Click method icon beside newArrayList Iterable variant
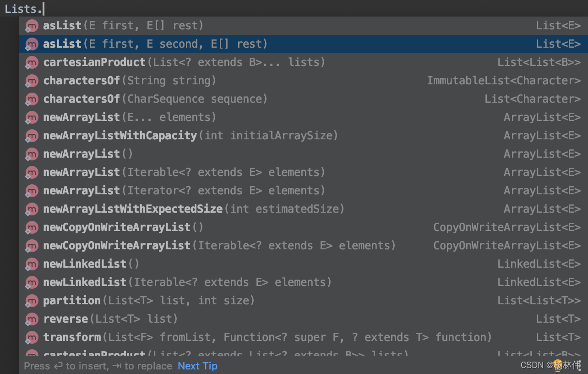 (32, 172)
